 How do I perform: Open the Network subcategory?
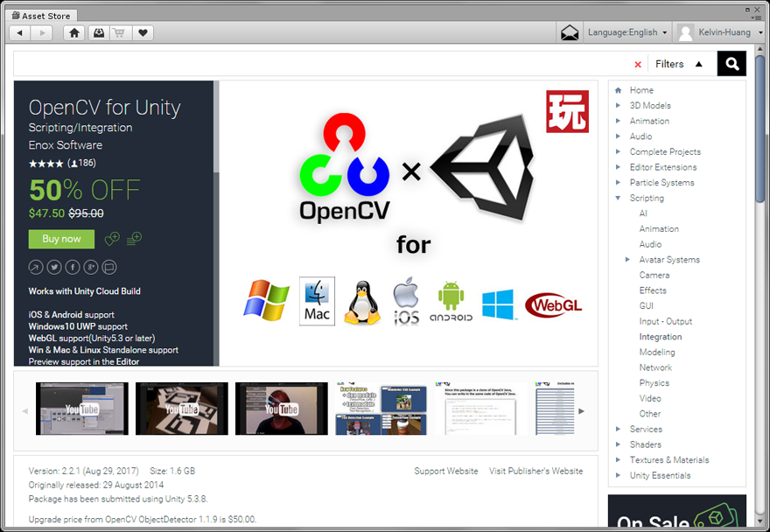(x=655, y=367)
